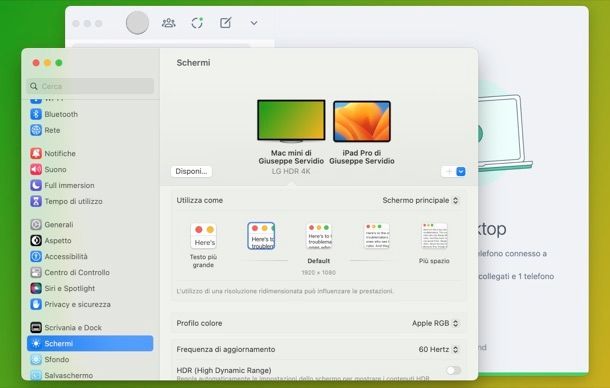Click Siri e Spotlight label in sidebar
This screenshot has width=610, height=388.
click(70, 288)
